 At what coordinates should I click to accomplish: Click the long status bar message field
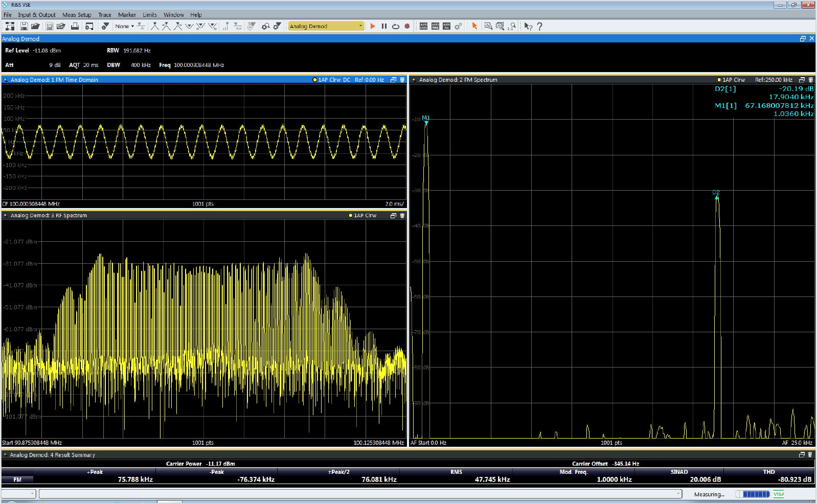coord(360,494)
